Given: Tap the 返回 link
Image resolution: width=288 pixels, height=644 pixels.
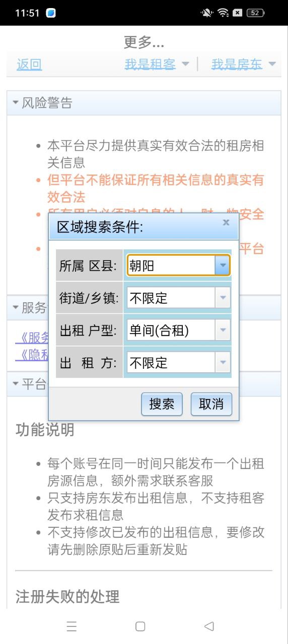Looking at the screenshot, I should click(x=29, y=64).
